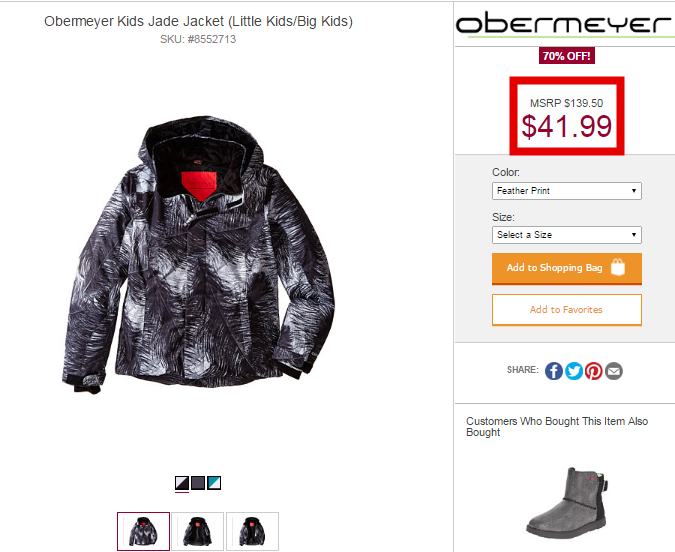
Task: Share this jacket on Facebook
Action: [554, 371]
